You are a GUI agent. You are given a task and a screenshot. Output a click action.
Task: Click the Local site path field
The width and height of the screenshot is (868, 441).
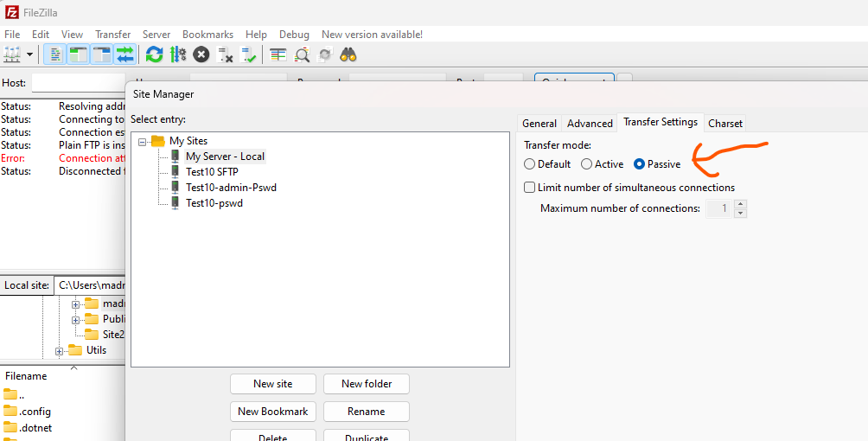tap(90, 285)
